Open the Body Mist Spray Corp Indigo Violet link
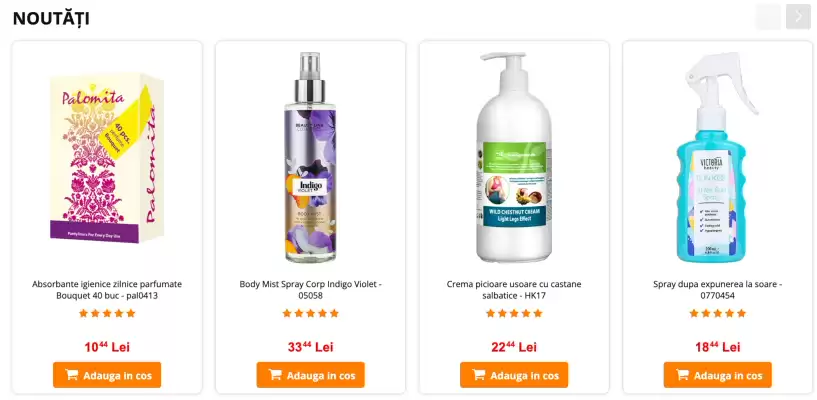Image resolution: width=817 pixels, height=400 pixels. (311, 290)
